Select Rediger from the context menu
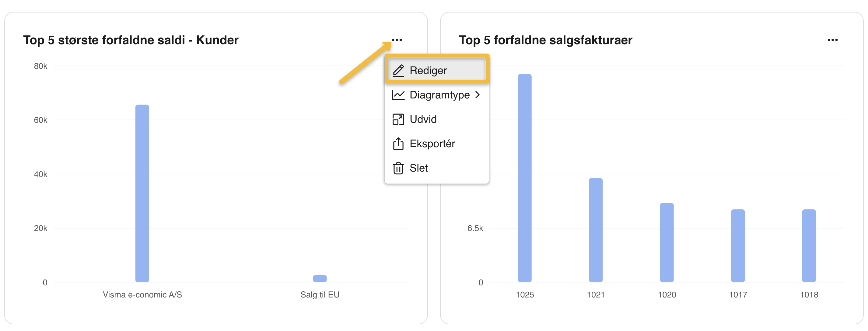This screenshot has height=331, width=868. click(428, 70)
